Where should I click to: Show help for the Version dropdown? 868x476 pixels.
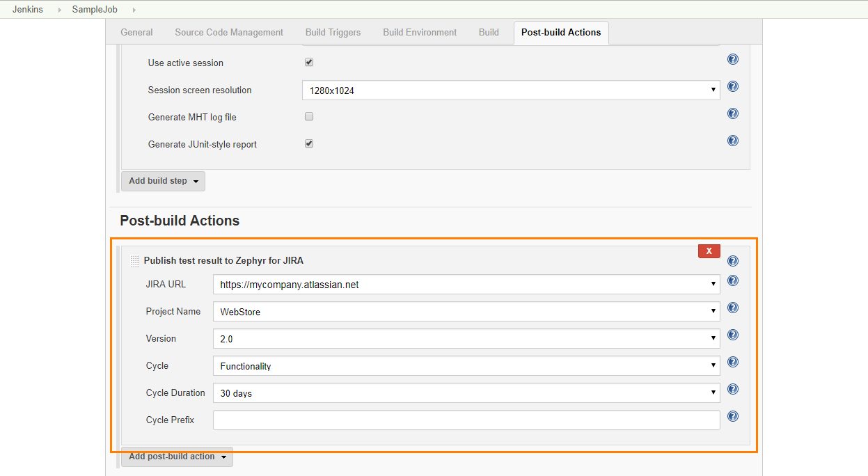click(732, 335)
